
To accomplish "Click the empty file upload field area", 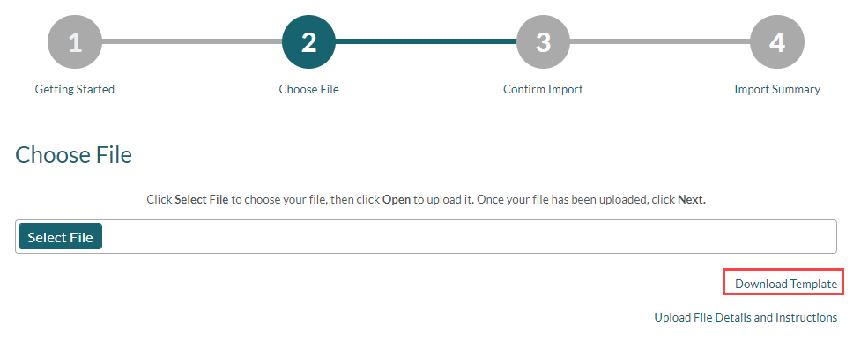I will pos(468,237).
